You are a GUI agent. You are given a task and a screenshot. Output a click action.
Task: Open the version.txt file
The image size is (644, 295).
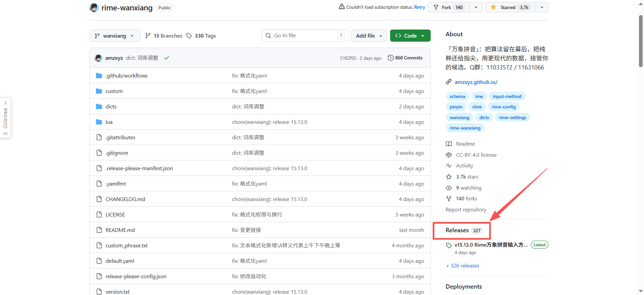coord(117,292)
